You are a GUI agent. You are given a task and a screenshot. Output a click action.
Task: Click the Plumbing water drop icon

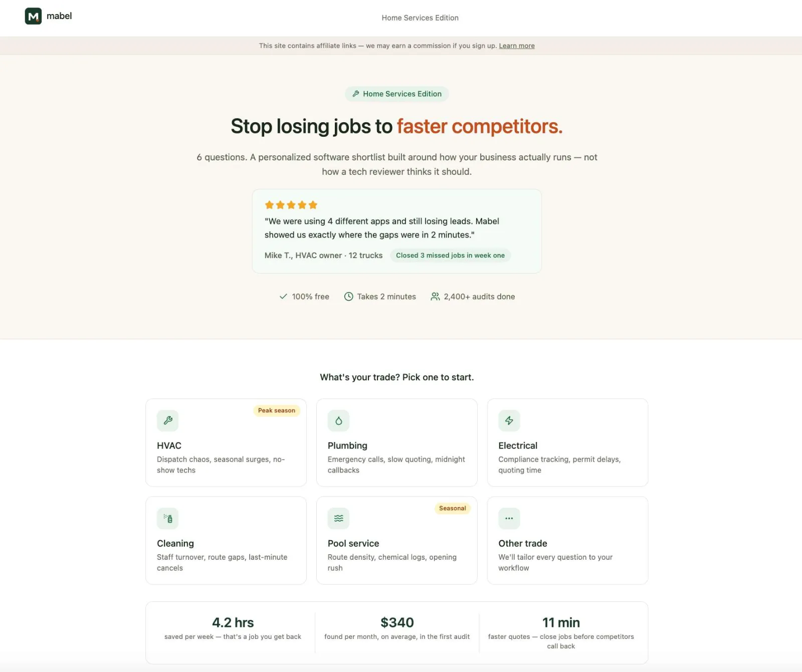(339, 420)
